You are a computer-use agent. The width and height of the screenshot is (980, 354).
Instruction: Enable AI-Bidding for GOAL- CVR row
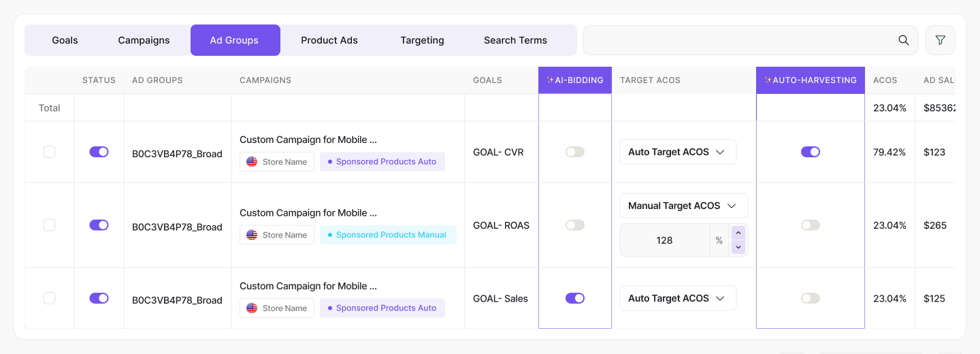(x=574, y=152)
